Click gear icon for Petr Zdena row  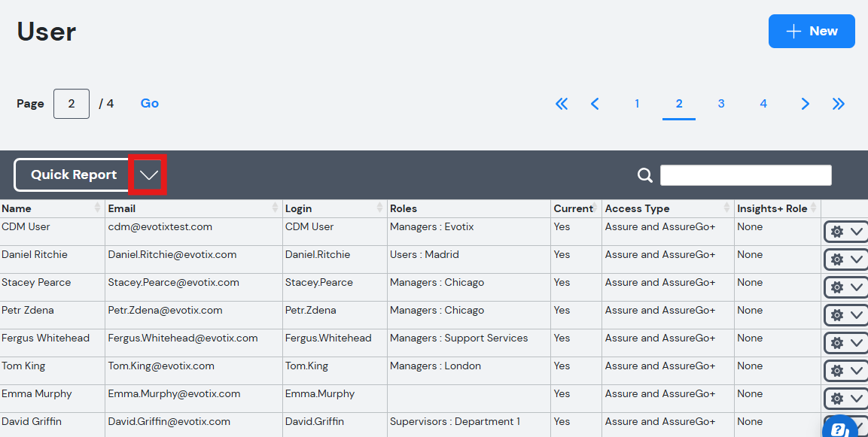837,314
